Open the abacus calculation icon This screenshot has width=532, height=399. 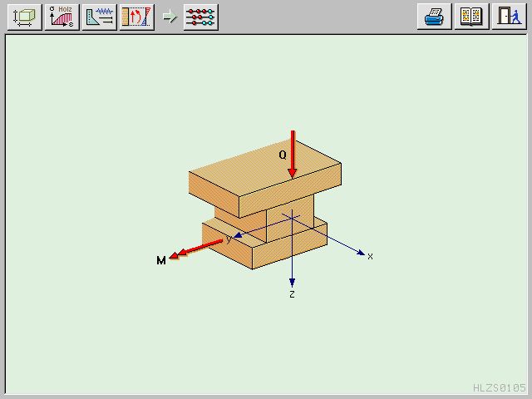coord(201,17)
